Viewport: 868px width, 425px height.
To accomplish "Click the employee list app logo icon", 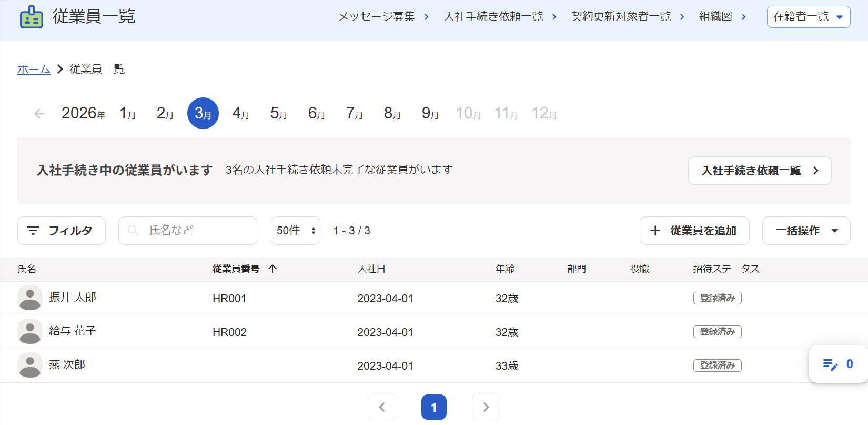I will coord(32,17).
